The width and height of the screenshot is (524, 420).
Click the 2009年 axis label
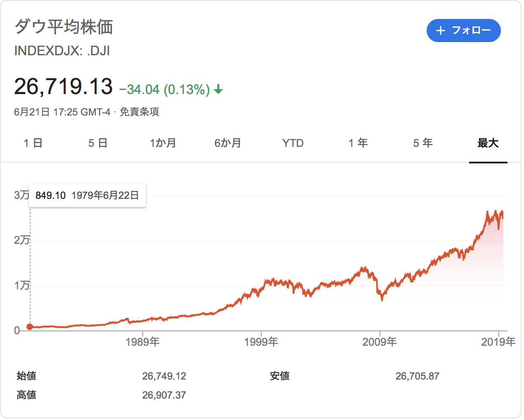[x=380, y=342]
